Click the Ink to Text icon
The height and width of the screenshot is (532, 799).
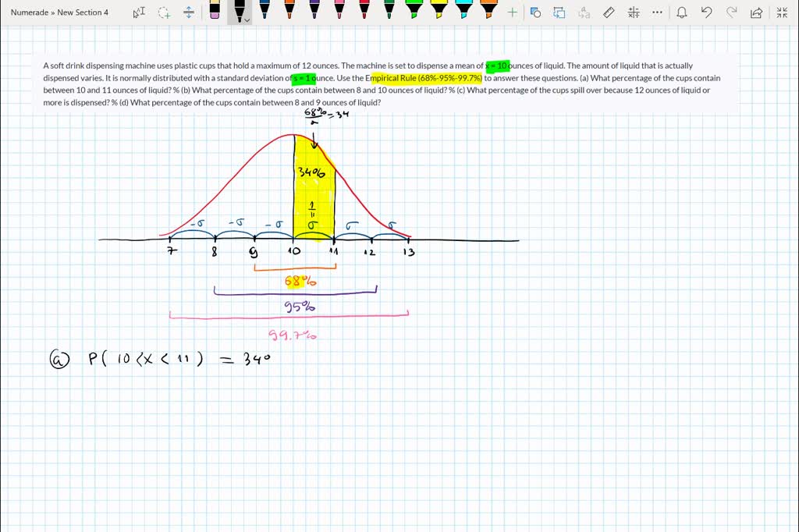tap(584, 12)
